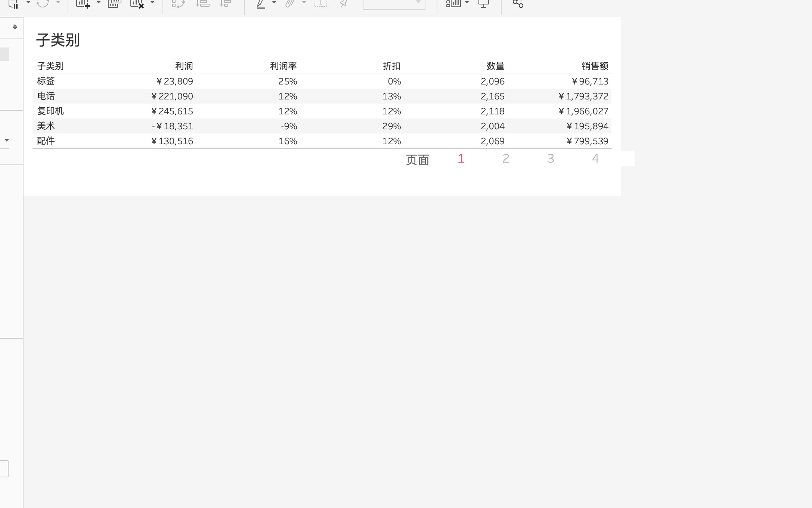Screen dimensions: 812x508
Task: Enter presentation mode
Action: click(x=484, y=4)
